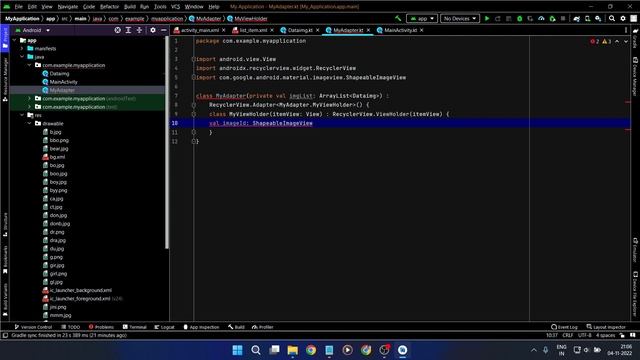This screenshot has height=360, width=640.
Task: Open Project panel options gear
Action: pos(153,30)
